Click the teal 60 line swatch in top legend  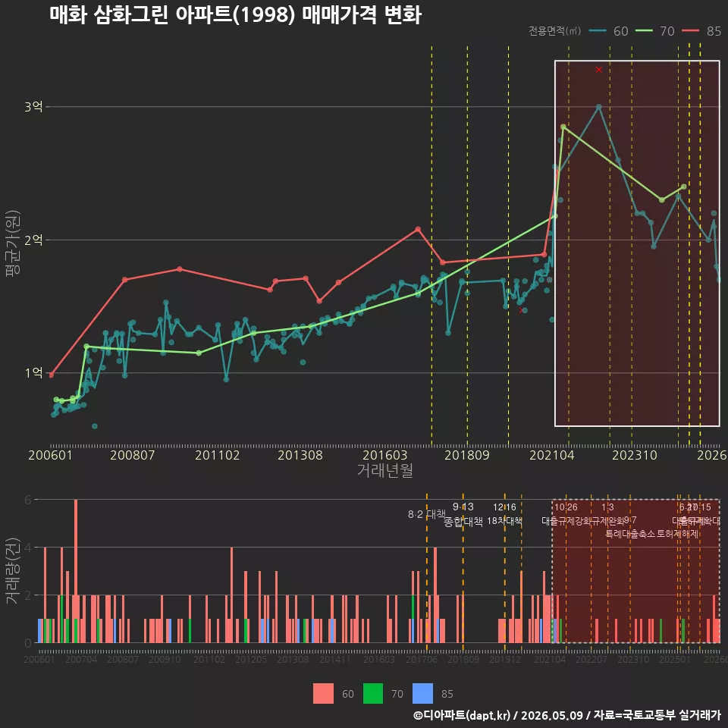(x=598, y=31)
